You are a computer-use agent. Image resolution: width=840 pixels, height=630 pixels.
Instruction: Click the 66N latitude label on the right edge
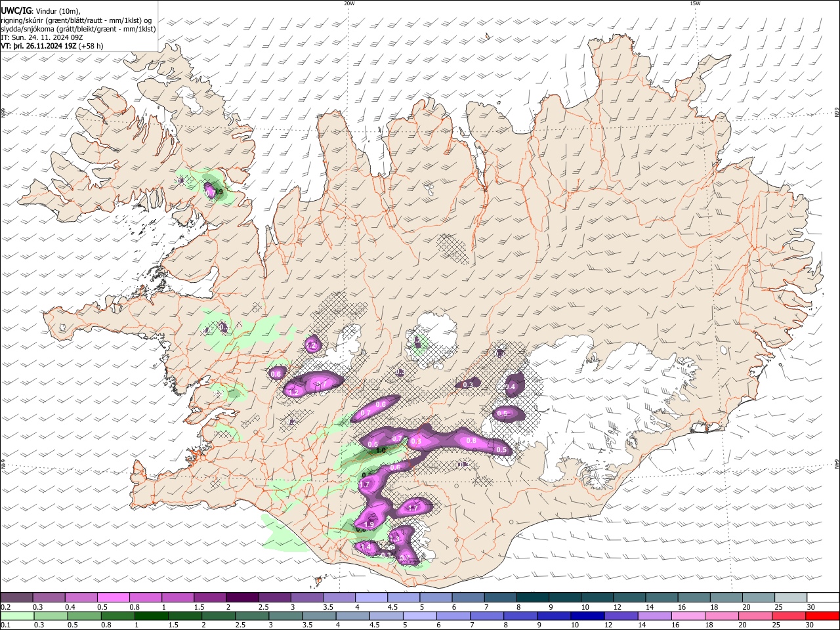click(x=836, y=113)
